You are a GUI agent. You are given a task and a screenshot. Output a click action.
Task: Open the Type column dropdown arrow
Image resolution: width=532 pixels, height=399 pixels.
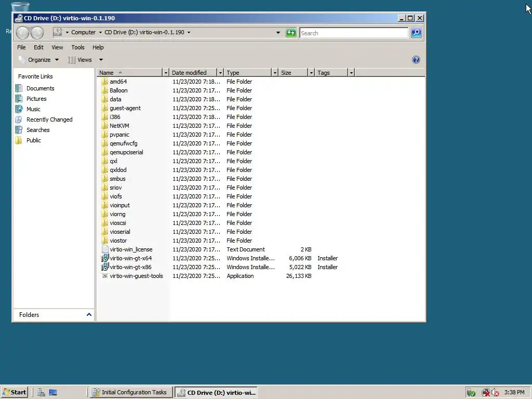click(x=275, y=73)
